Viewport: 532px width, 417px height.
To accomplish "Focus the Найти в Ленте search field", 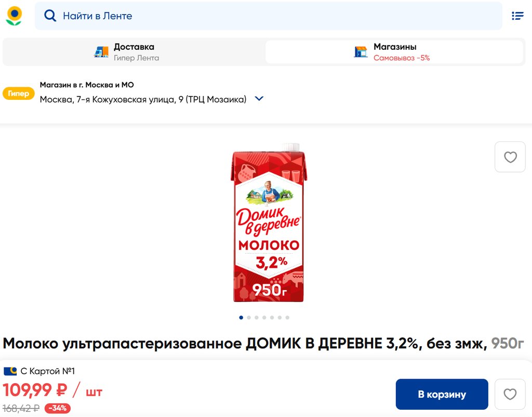I will tap(269, 16).
